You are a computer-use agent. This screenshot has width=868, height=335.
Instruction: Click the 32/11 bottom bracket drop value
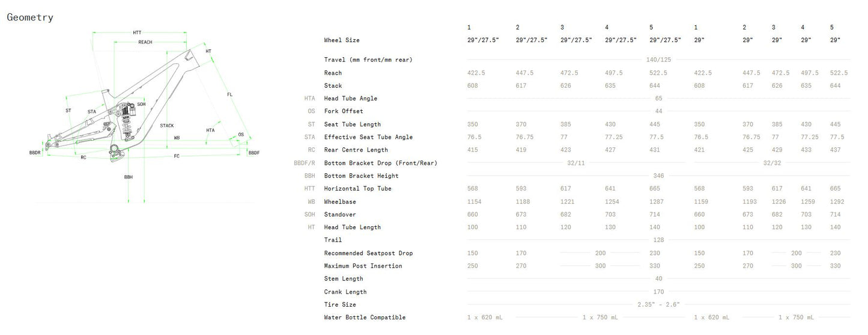click(575, 163)
